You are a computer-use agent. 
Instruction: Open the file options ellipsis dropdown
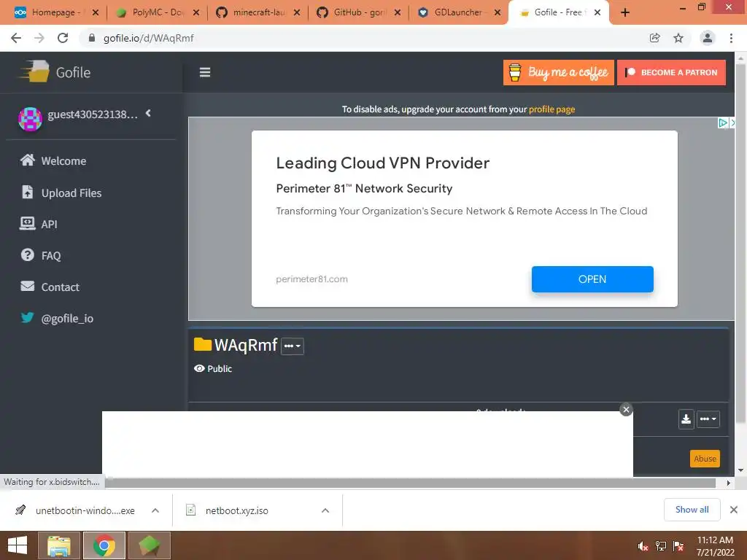pyautogui.click(x=708, y=419)
